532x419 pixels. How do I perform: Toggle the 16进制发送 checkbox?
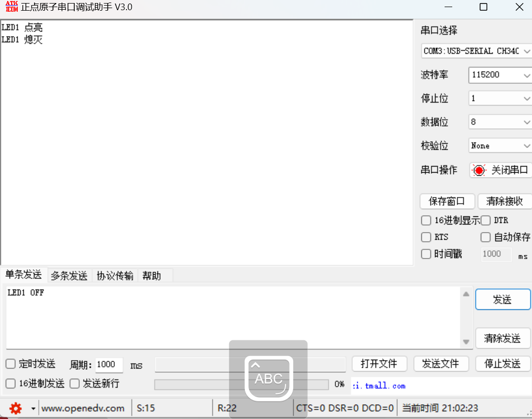point(11,383)
